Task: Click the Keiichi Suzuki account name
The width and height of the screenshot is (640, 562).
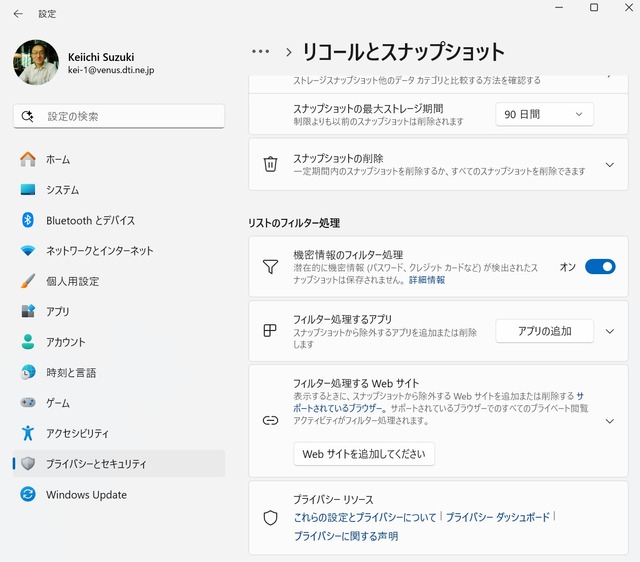Action: [x=101, y=57]
